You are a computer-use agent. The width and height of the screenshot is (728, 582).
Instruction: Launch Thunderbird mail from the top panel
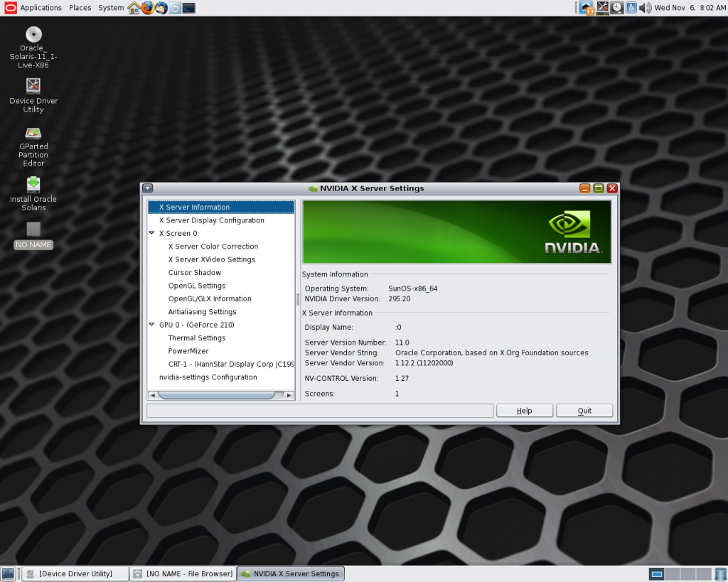tap(161, 8)
